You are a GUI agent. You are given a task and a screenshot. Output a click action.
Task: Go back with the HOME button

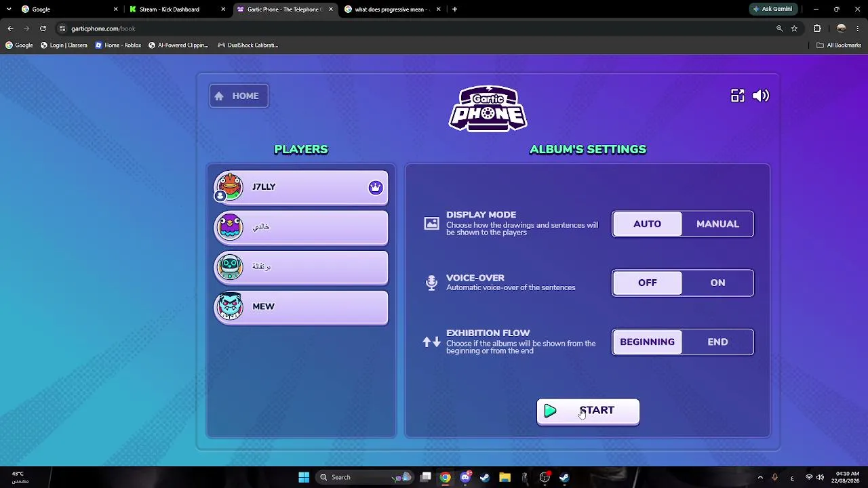tap(239, 96)
